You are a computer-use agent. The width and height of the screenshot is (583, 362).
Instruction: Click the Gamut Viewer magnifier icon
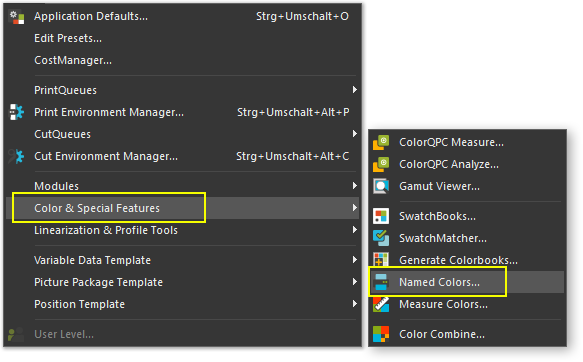coord(381,186)
